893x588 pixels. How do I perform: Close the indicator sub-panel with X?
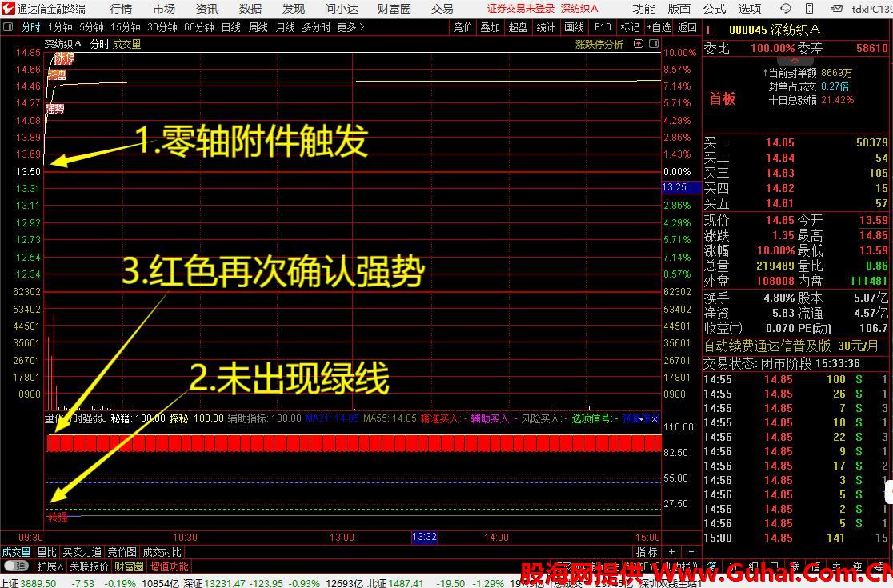point(655,418)
